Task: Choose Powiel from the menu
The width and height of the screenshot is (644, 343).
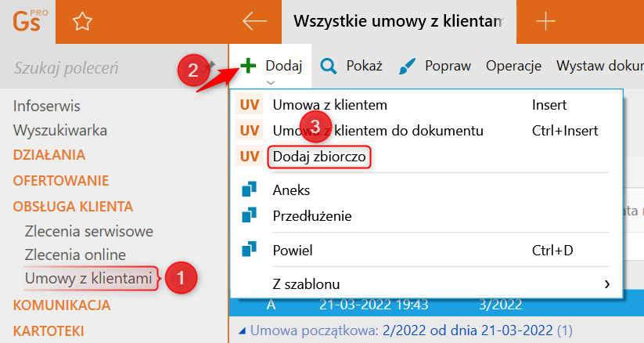Action: 292,251
